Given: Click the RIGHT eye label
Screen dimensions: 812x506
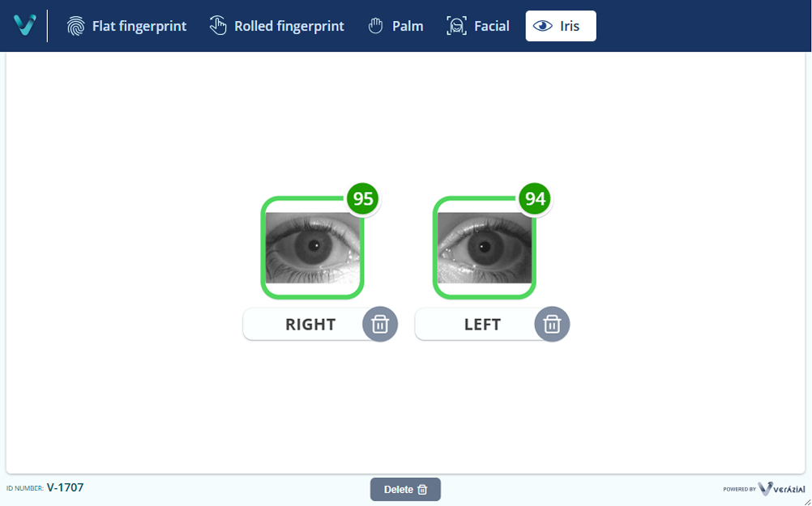Looking at the screenshot, I should 310,325.
